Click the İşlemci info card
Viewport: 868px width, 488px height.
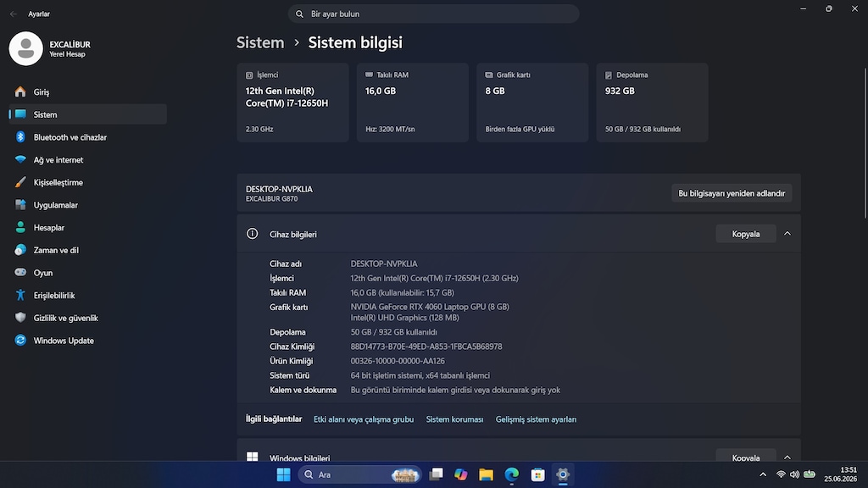[292, 103]
